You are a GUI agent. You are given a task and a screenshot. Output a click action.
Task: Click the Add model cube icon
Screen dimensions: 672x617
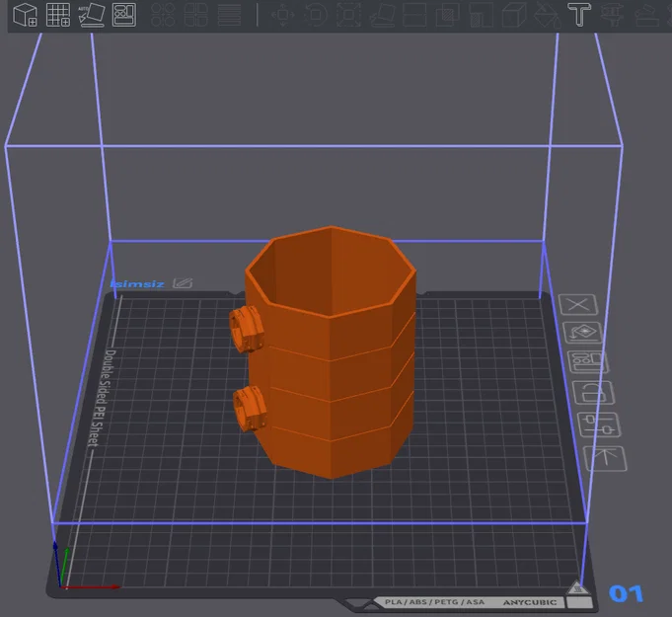(25, 15)
